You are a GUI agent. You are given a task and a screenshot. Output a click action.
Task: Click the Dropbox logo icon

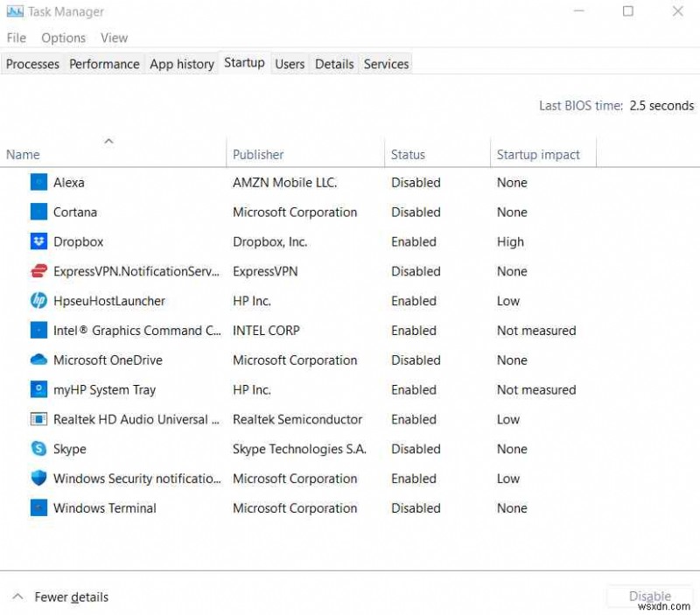coord(38,241)
